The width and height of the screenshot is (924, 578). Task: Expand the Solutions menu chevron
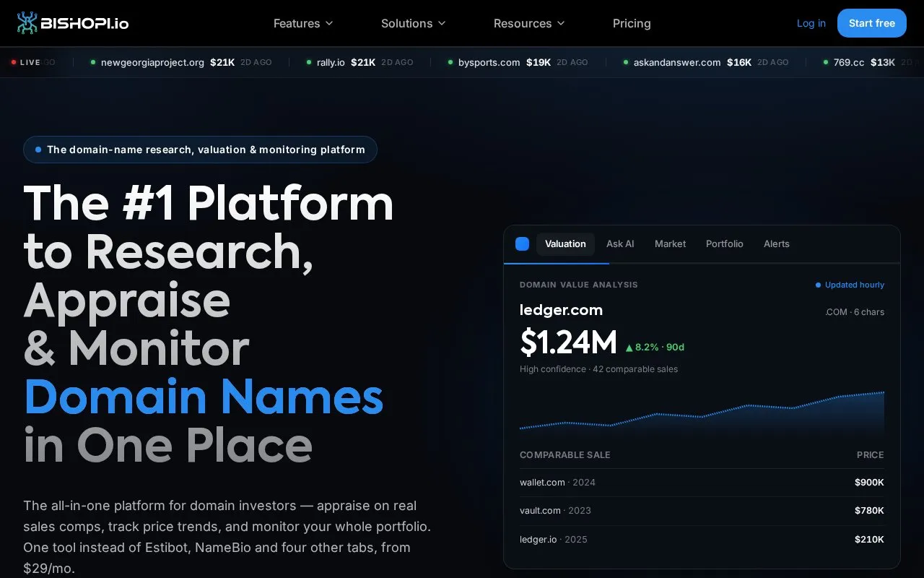[442, 23]
